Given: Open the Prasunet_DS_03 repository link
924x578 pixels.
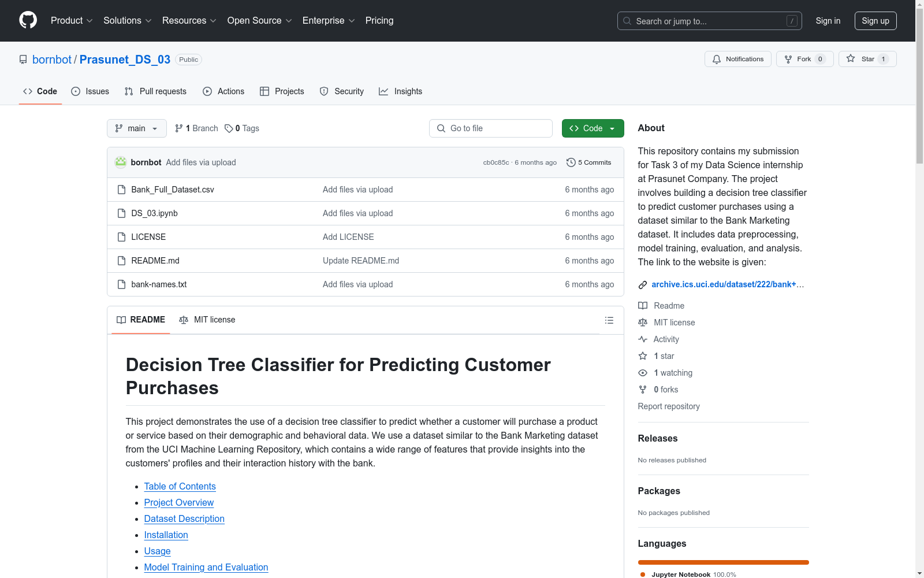Looking at the screenshot, I should 125,60.
